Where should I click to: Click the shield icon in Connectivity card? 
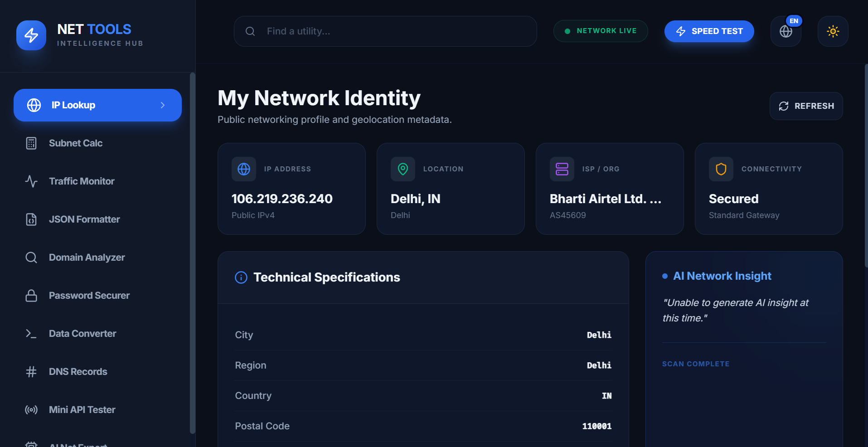pos(721,169)
